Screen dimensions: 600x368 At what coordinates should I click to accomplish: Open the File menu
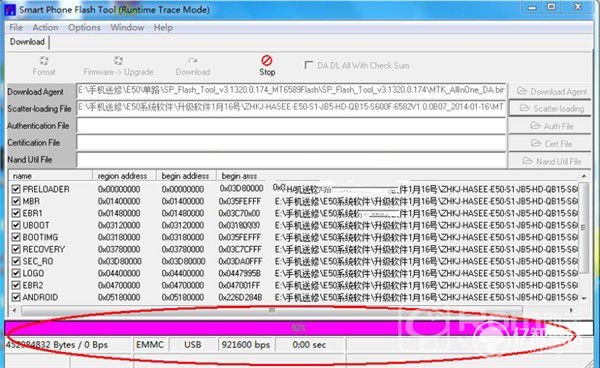[16, 28]
